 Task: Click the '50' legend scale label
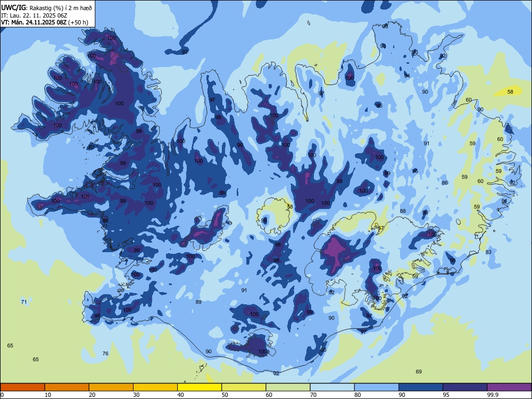click(225, 395)
